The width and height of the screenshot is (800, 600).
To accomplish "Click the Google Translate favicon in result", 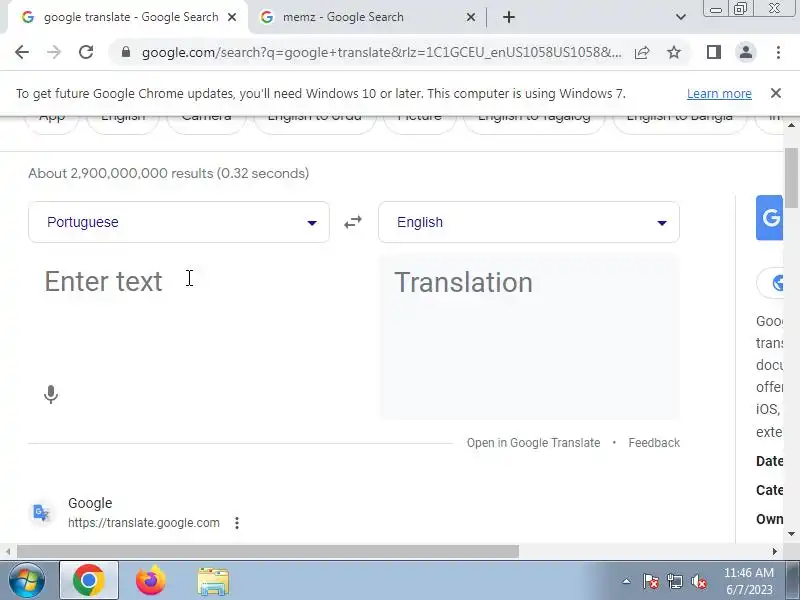I will click(x=41, y=512).
